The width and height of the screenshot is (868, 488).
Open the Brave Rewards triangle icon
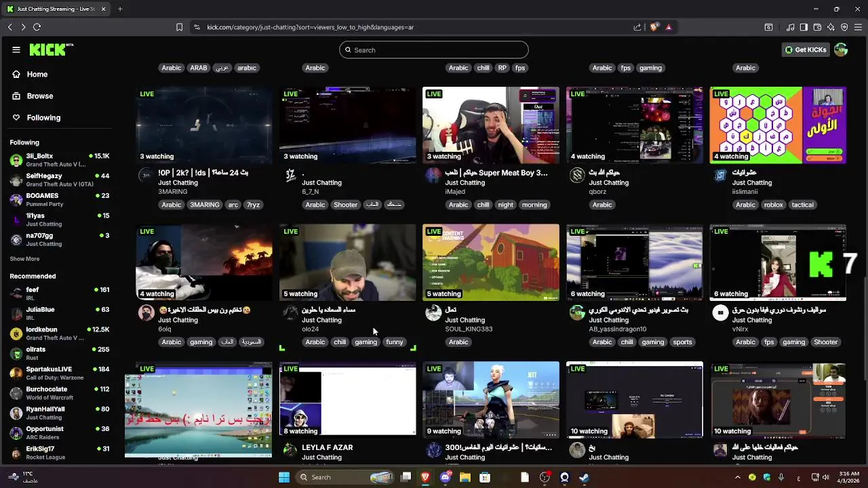click(x=669, y=27)
